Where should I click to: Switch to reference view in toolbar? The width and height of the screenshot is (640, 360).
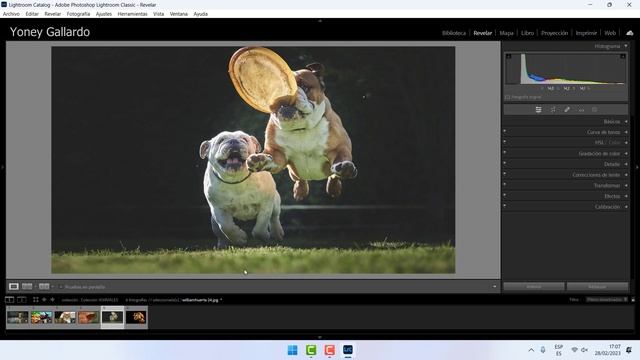[27, 287]
